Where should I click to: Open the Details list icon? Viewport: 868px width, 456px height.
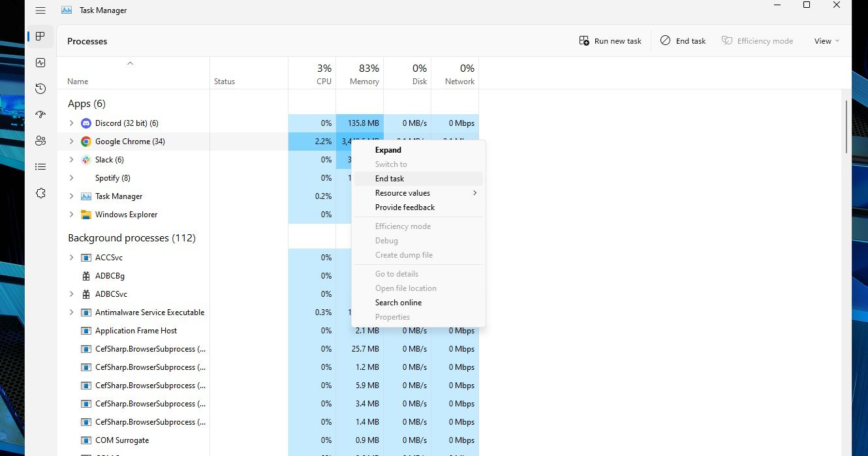(x=40, y=167)
